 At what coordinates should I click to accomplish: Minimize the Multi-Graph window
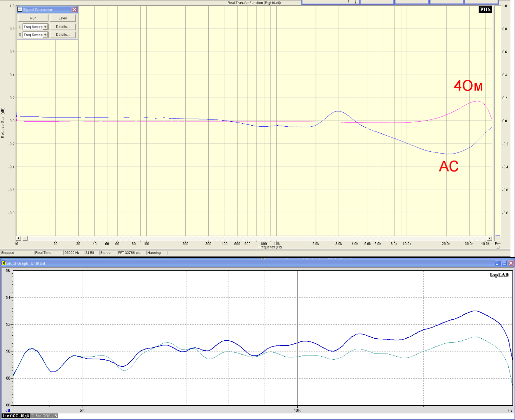(x=498, y=263)
